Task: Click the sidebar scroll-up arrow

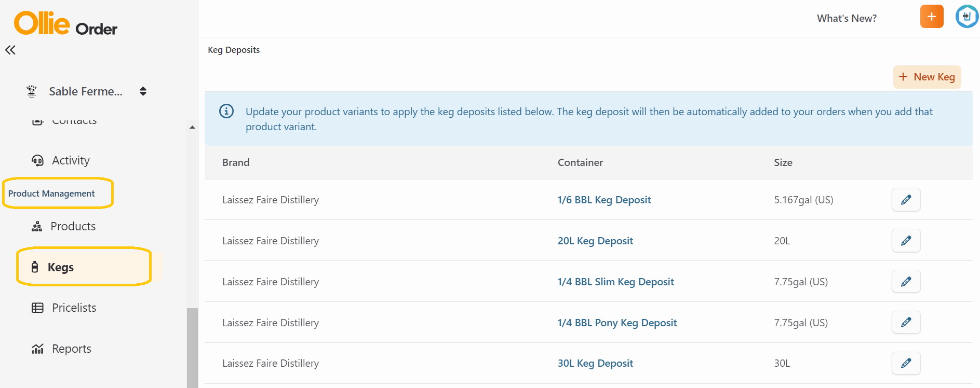Action: coord(192,127)
